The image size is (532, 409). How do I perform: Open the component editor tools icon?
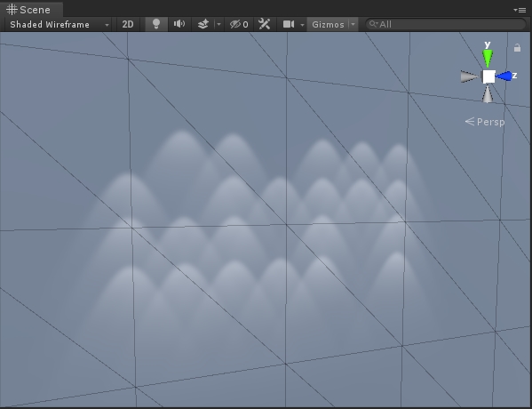click(x=265, y=24)
